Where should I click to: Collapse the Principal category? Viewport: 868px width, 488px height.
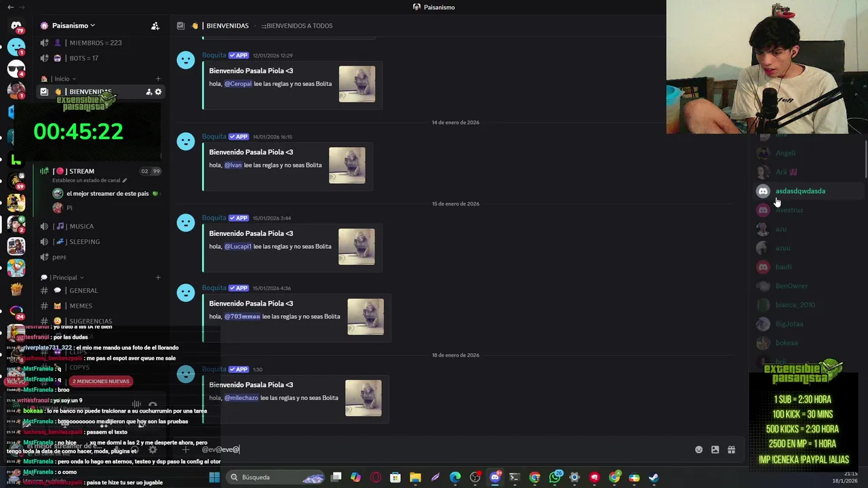[62, 278]
